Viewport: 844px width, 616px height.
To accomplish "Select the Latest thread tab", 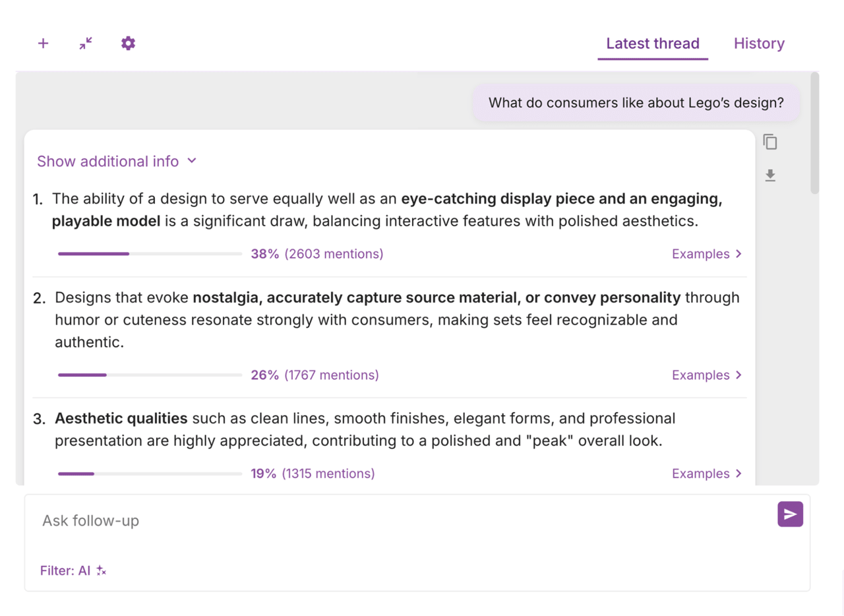I will [652, 44].
